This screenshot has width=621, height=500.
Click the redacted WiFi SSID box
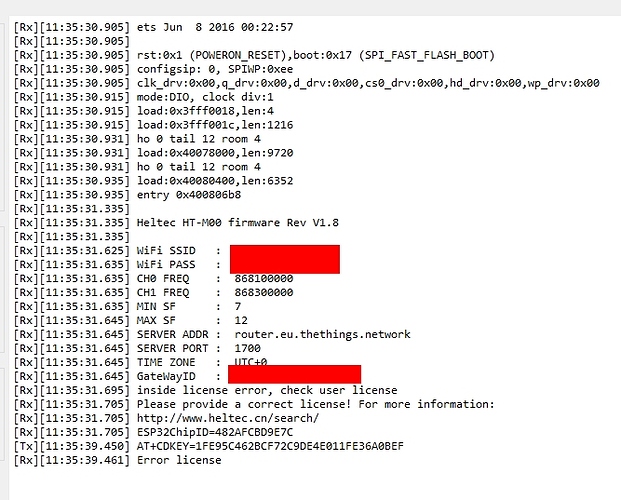(284, 252)
